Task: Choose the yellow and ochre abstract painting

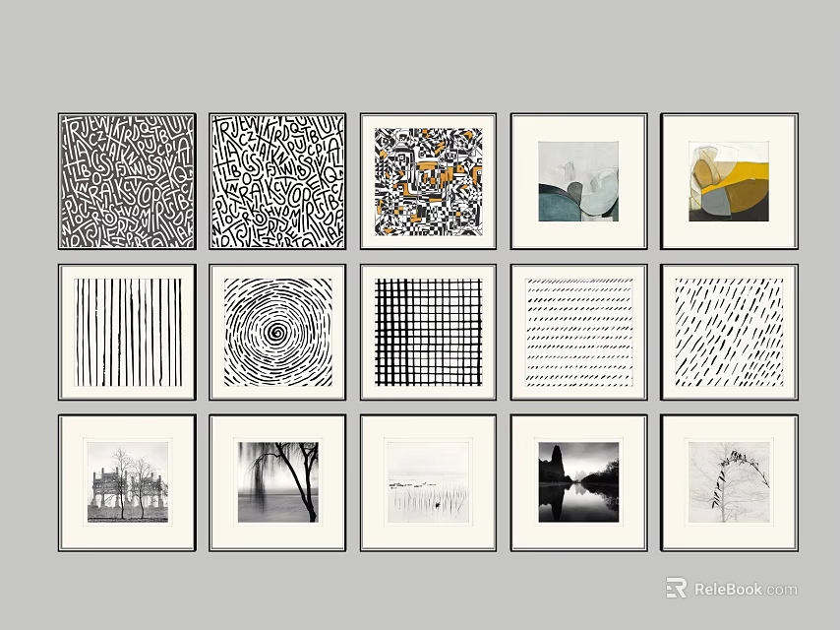Action: (729, 181)
